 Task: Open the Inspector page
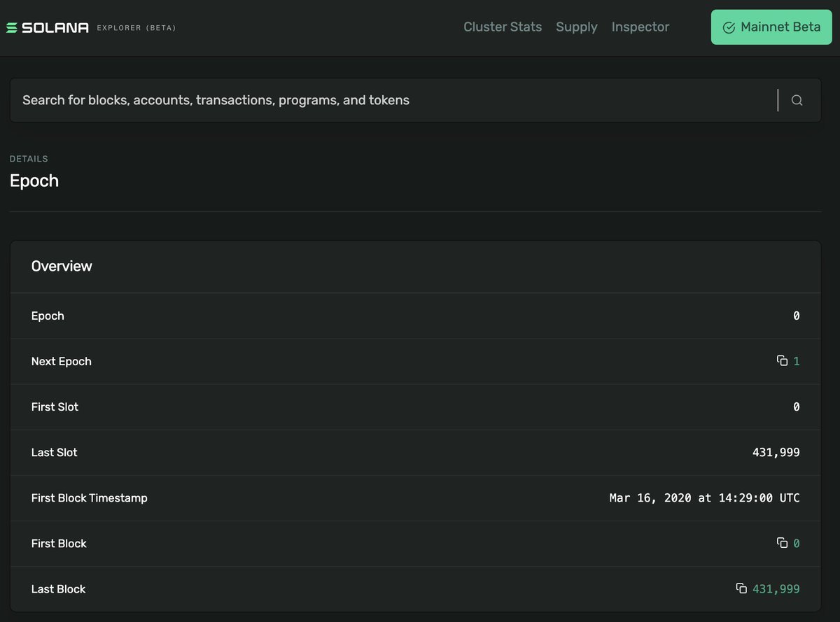pos(640,27)
